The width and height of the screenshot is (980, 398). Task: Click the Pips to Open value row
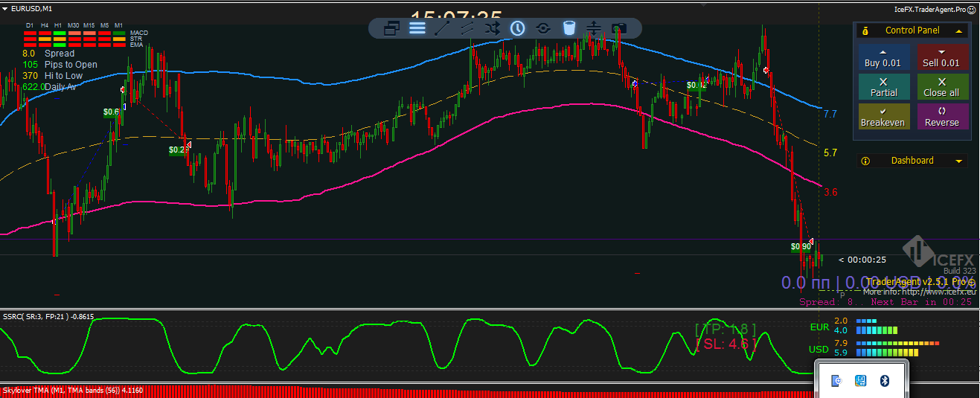tap(60, 65)
